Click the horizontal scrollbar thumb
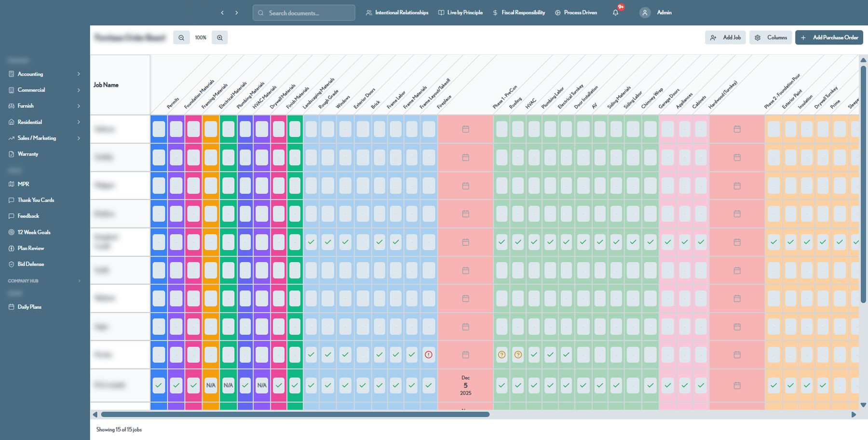Screen dimensions: 868x440 click(x=295, y=414)
